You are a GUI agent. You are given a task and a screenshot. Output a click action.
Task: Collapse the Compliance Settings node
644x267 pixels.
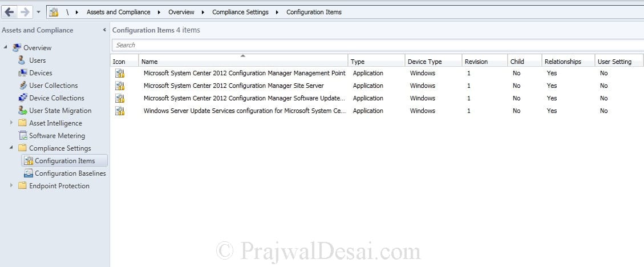click(11, 148)
